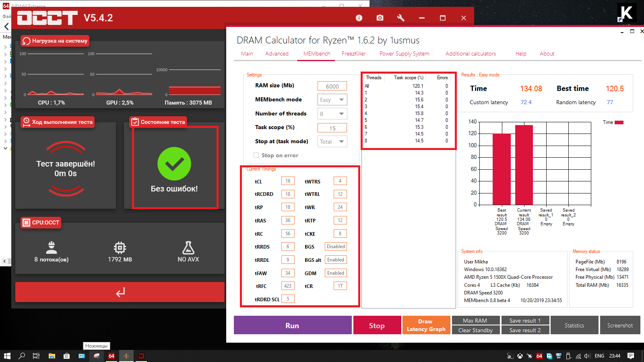Open the volume control in system tray
This screenshot has height=362, width=644.
pos(588,356)
